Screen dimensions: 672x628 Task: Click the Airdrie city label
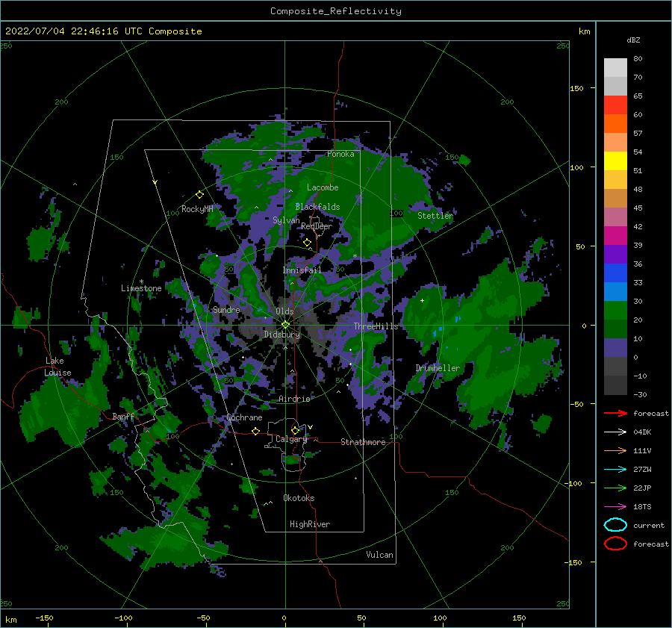294,399
